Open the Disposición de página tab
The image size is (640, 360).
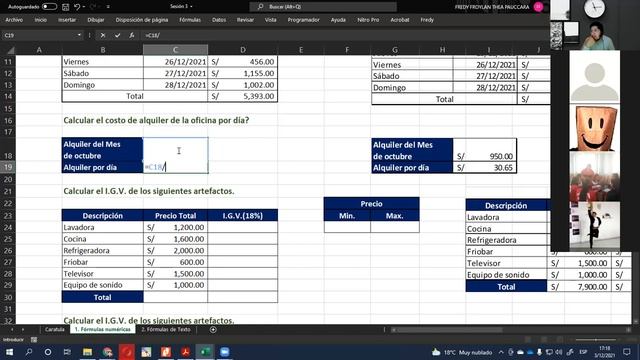(x=142, y=20)
